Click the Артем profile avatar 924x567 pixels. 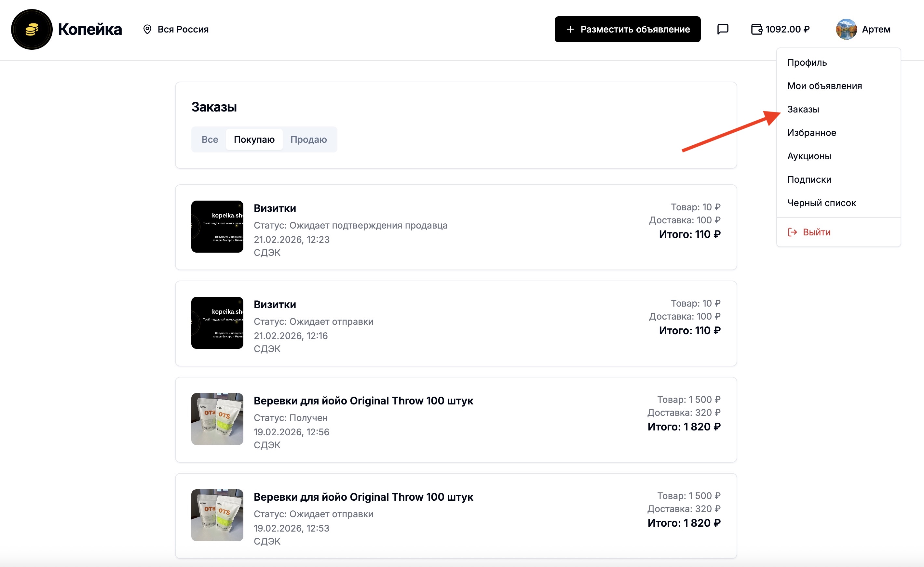(x=846, y=29)
